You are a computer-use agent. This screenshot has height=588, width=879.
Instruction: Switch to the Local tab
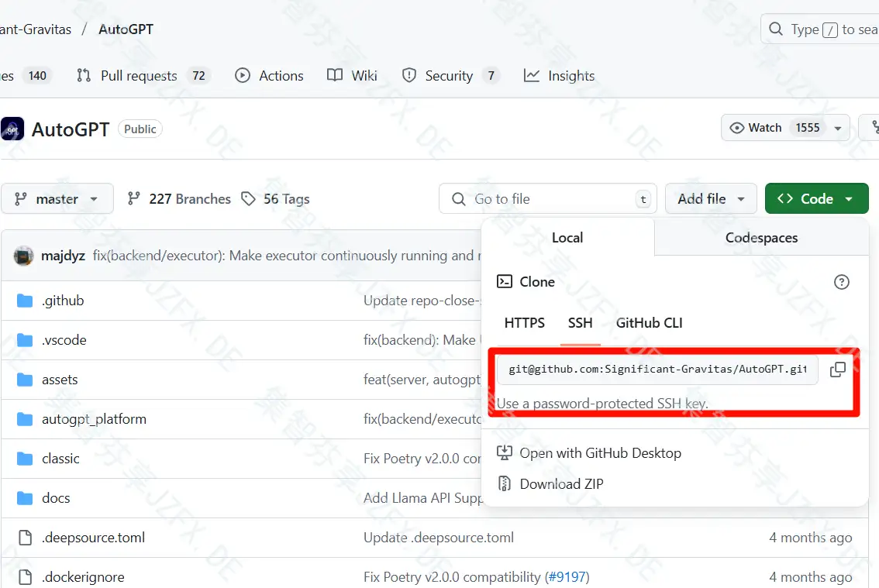point(567,238)
